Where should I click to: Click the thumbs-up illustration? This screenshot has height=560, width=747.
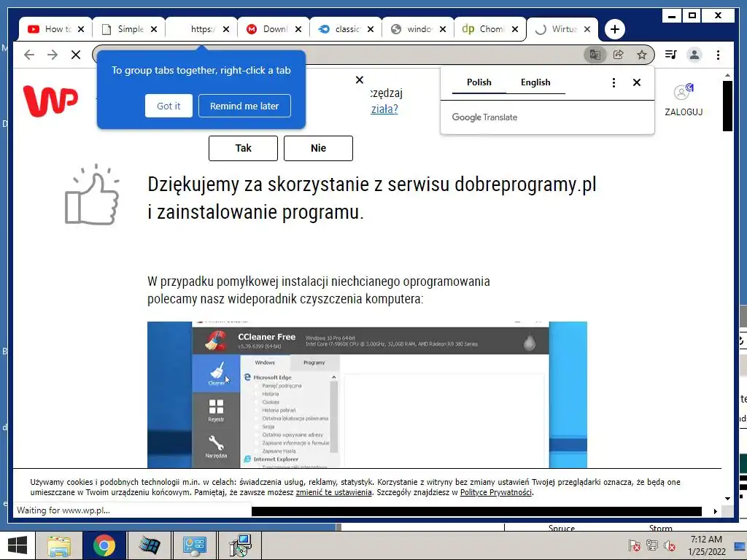pyautogui.click(x=92, y=194)
